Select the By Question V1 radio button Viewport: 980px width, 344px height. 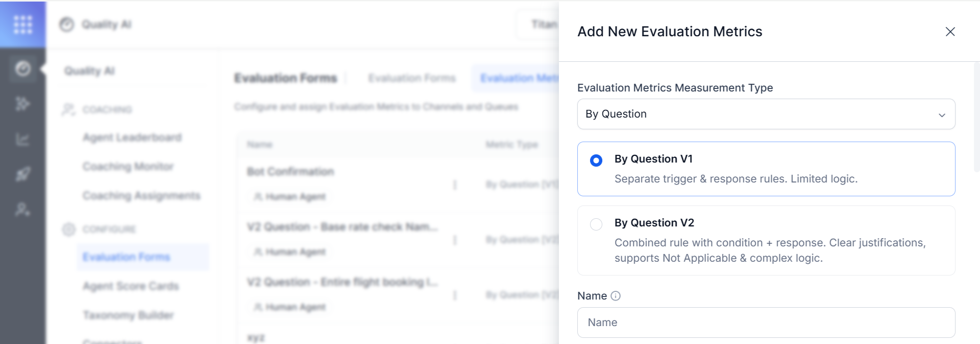[x=596, y=160]
